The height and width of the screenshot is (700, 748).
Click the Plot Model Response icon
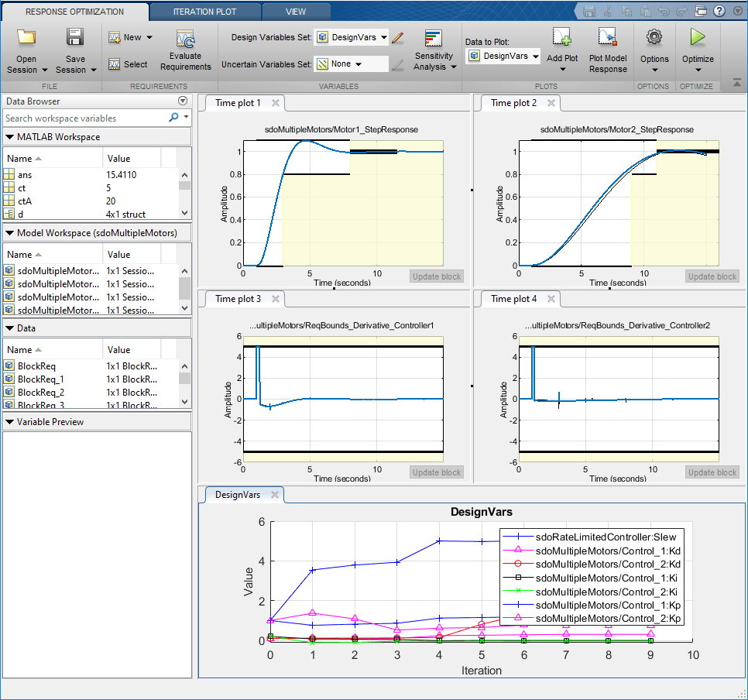(608, 38)
